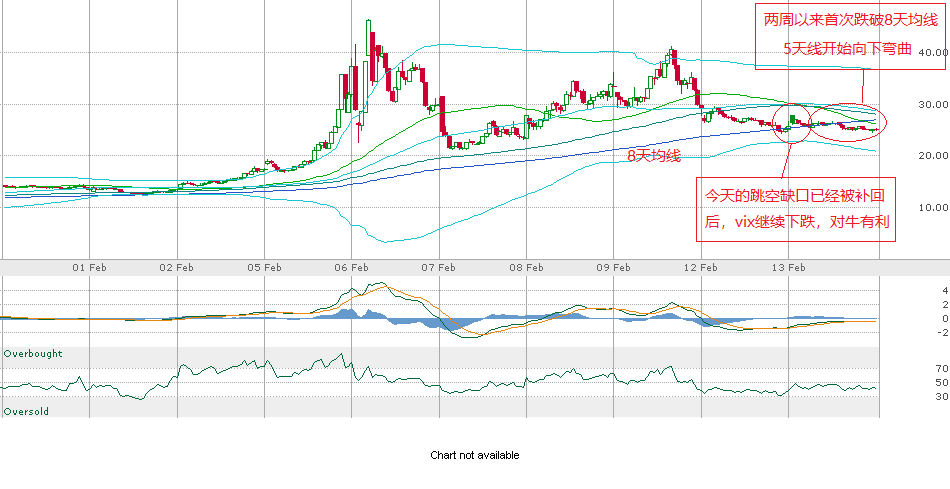This screenshot has height=489, width=950.
Task: Click the 01 Feb date label
Action: tap(90, 268)
